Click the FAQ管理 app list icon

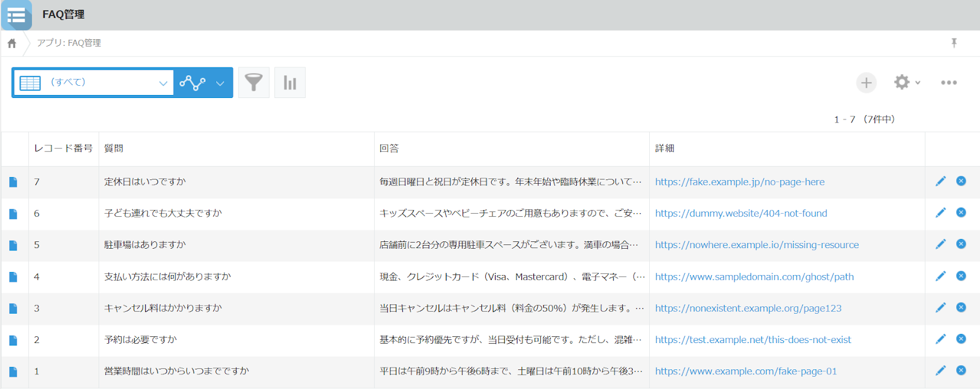[x=17, y=15]
